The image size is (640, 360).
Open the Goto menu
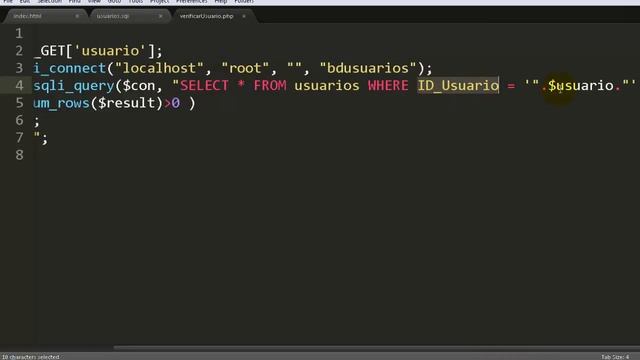(x=114, y=2)
